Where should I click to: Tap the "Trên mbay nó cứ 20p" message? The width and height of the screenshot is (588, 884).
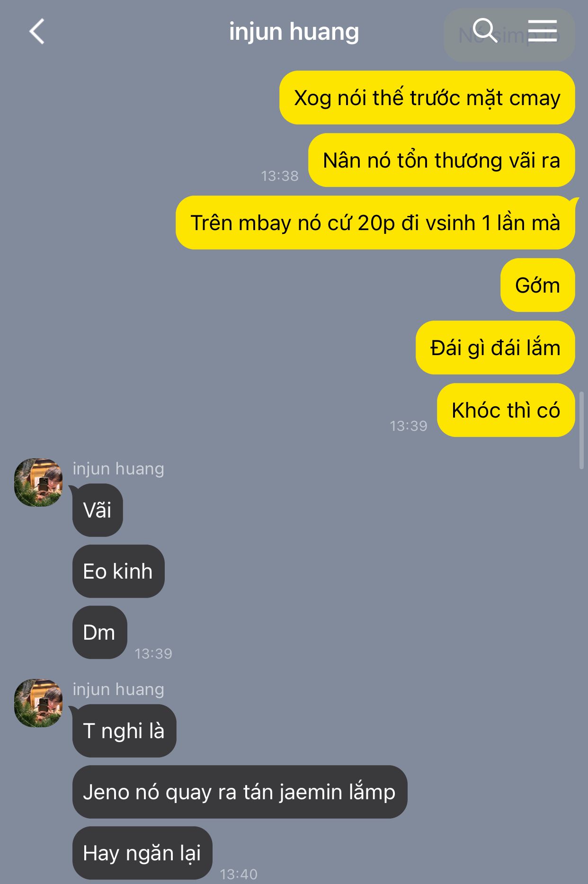point(375,223)
